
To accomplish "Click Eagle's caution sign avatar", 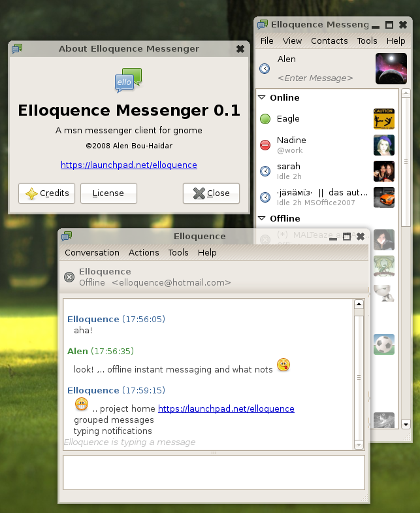I will (384, 119).
